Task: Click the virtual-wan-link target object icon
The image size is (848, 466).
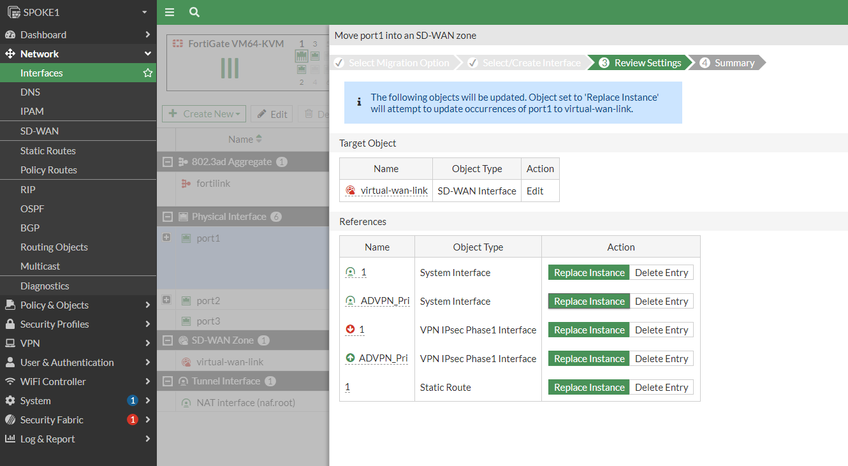Action: tap(351, 191)
